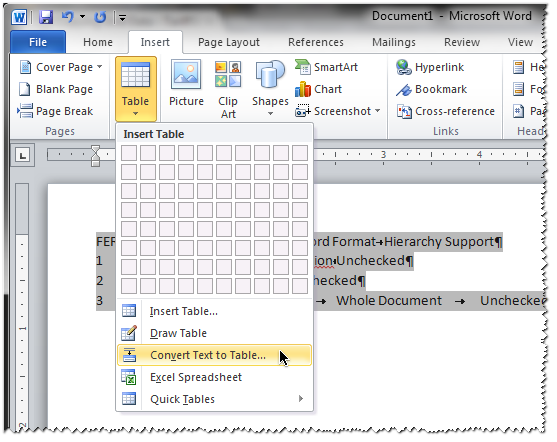Screen dimensions: 557x442
Task: Expand the Quick Tables submenu arrow
Action: 301,399
